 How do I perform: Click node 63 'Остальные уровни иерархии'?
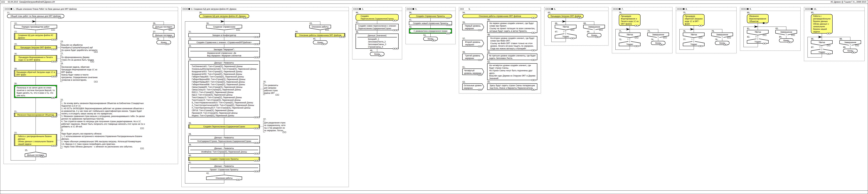pyautogui.click(x=473, y=87)
